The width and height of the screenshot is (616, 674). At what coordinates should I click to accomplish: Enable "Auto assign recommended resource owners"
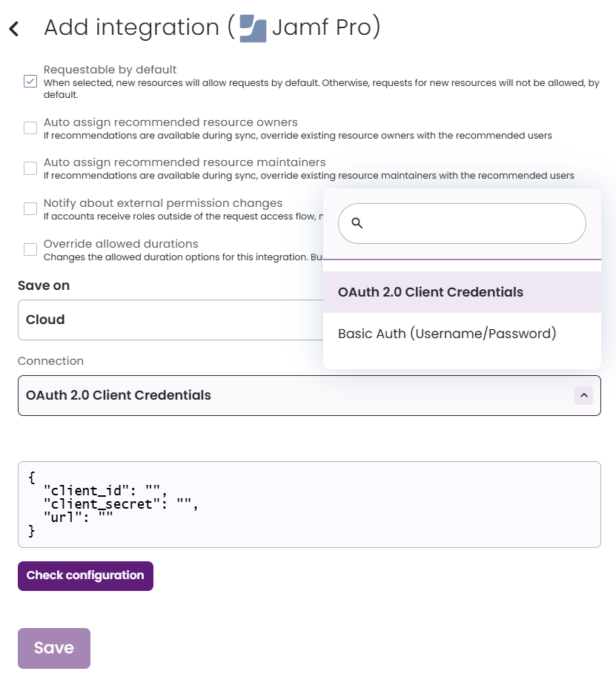pos(30,128)
